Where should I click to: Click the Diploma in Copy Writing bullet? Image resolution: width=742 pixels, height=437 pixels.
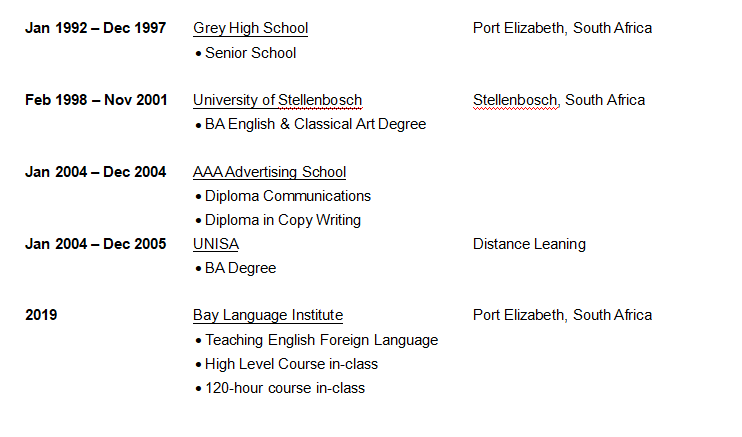283,220
